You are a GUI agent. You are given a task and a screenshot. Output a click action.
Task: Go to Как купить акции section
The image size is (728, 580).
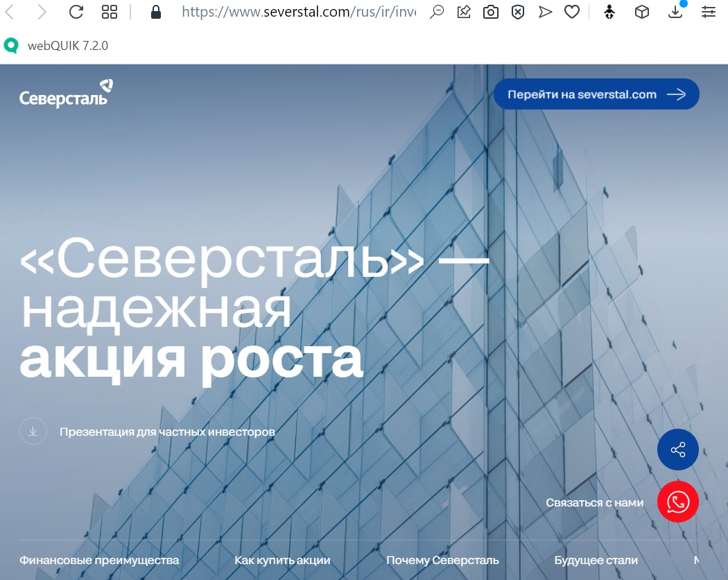pos(282,560)
